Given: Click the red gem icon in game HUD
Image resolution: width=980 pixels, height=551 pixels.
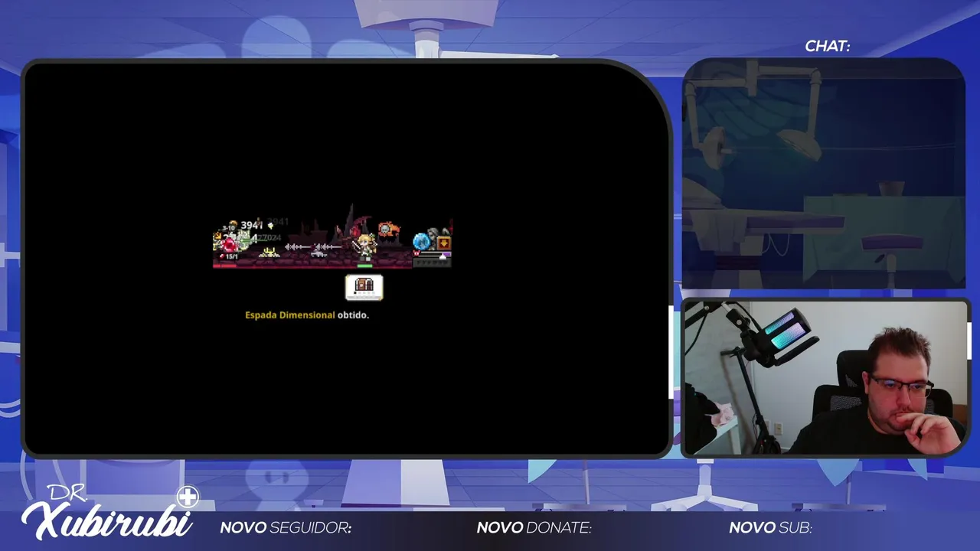Looking at the screenshot, I should (x=228, y=245).
